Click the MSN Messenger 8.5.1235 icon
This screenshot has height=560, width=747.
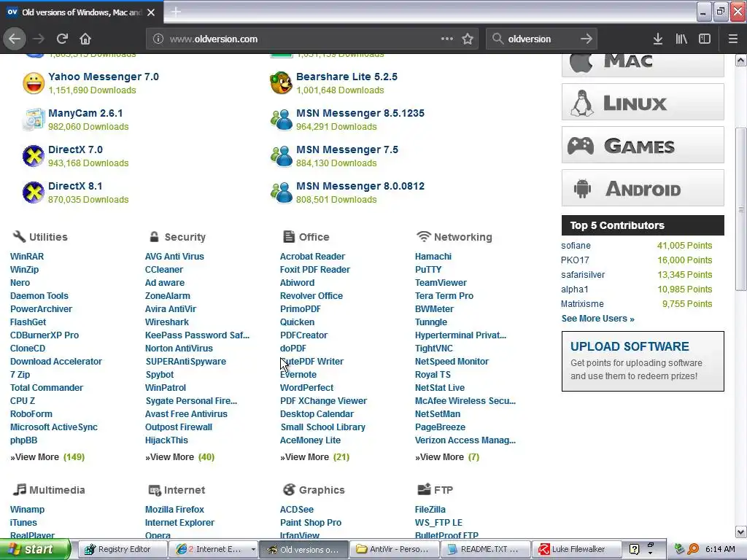click(282, 120)
